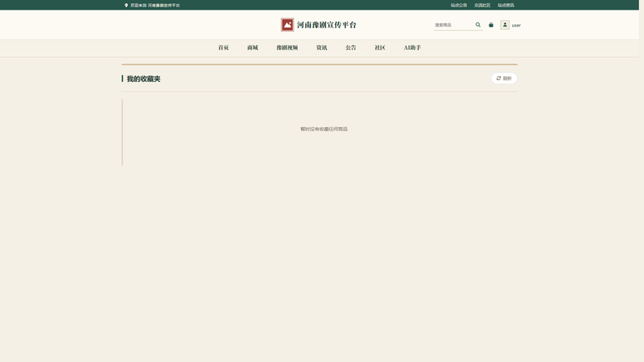Open the 商城 navigation item
Image resolution: width=644 pixels, height=362 pixels.
(253, 47)
